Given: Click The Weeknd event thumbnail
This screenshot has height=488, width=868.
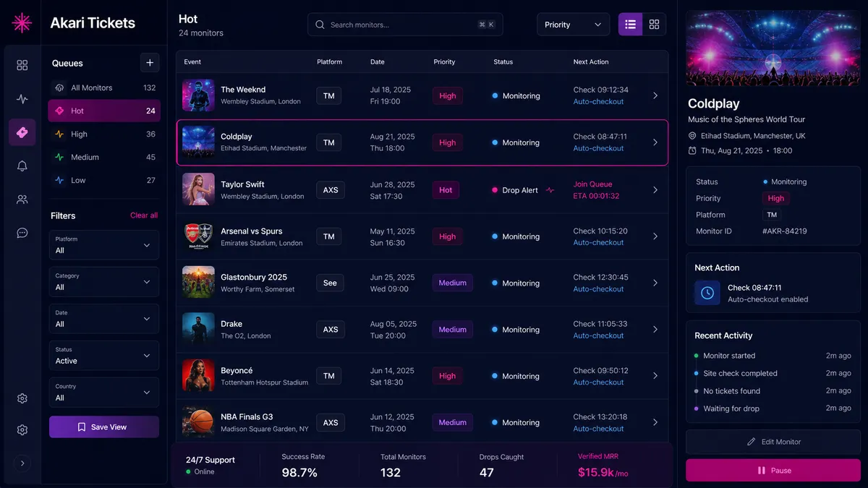Looking at the screenshot, I should 198,95.
